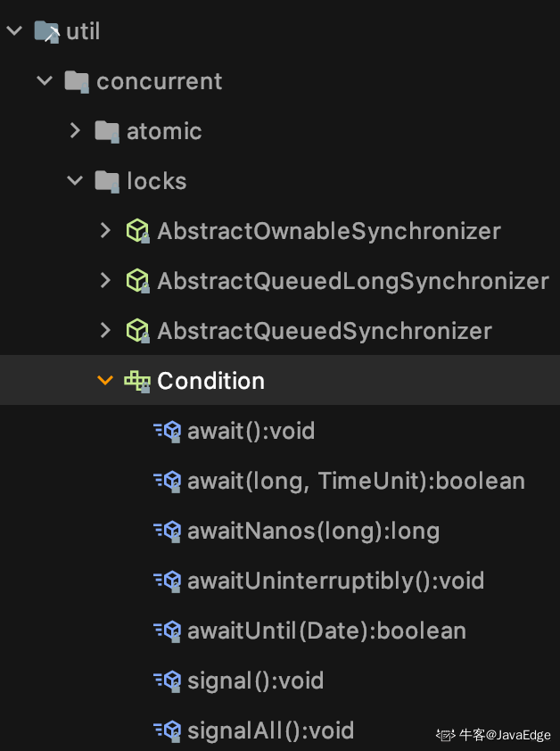Viewport: 560px width, 751px height.
Task: Expand the atomic package
Action: pos(75,130)
